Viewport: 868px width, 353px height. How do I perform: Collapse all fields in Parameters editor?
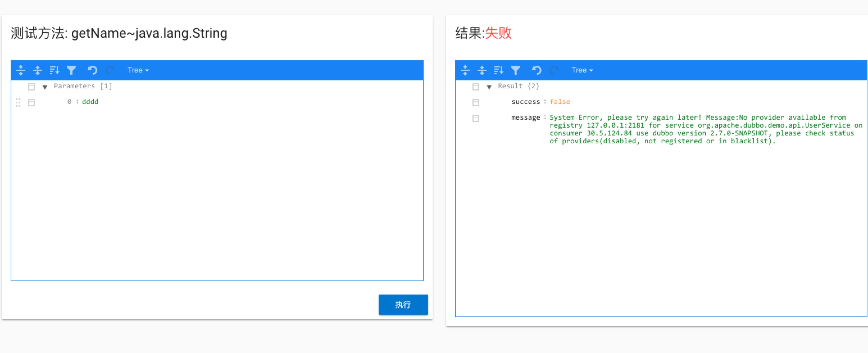click(x=37, y=70)
